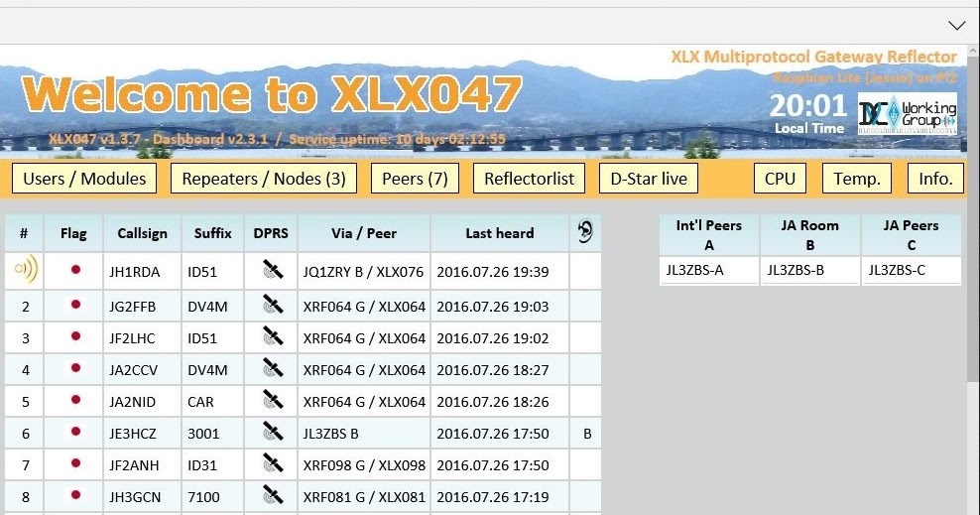Click the XRF098 G / XLX098 peer cell
Screen dimensions: 980x515
coord(364,466)
